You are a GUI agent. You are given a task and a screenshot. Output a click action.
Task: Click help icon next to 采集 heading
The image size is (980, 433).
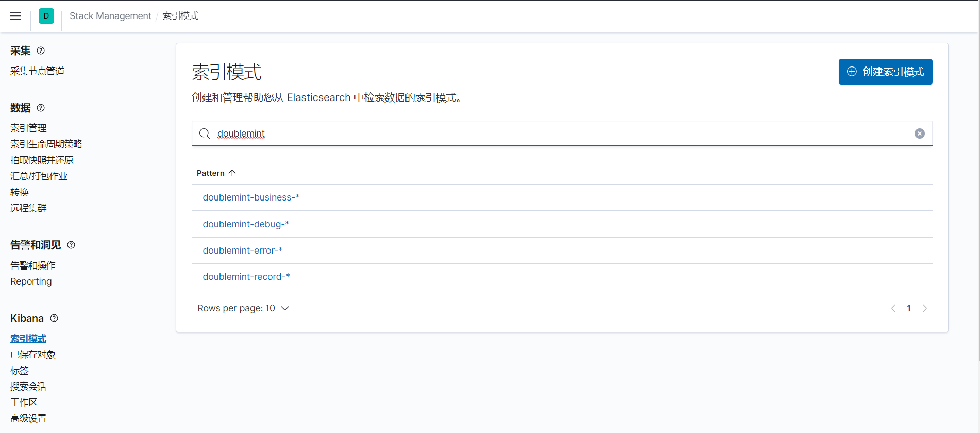(41, 51)
